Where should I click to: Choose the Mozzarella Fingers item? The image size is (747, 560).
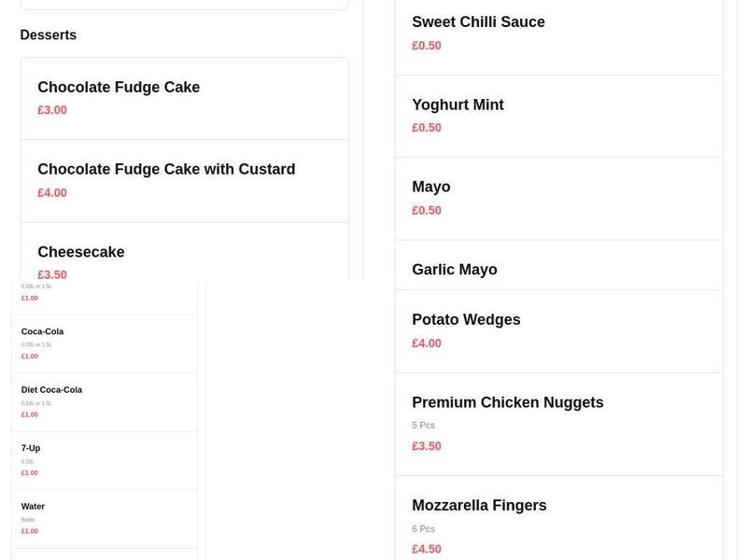click(x=479, y=505)
